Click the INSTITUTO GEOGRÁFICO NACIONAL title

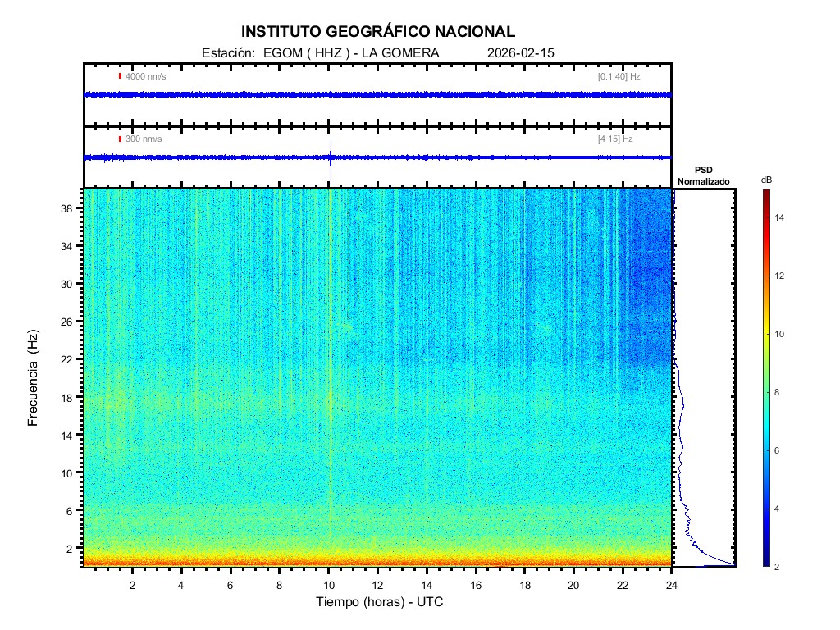pyautogui.click(x=378, y=32)
